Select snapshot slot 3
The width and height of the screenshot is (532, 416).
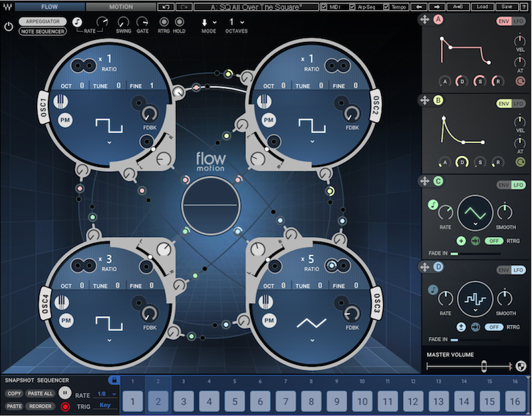pos(184,402)
